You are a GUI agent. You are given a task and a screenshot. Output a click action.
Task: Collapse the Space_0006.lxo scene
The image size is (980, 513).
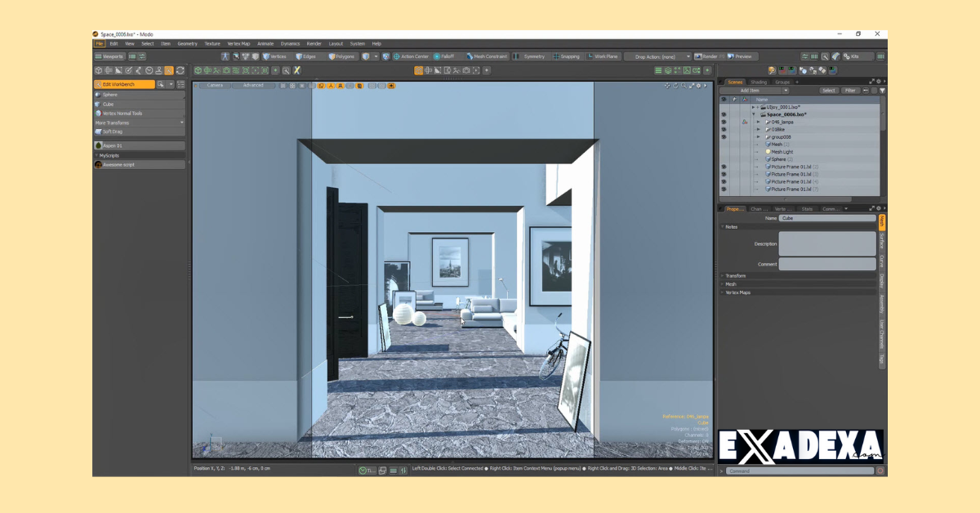point(753,114)
